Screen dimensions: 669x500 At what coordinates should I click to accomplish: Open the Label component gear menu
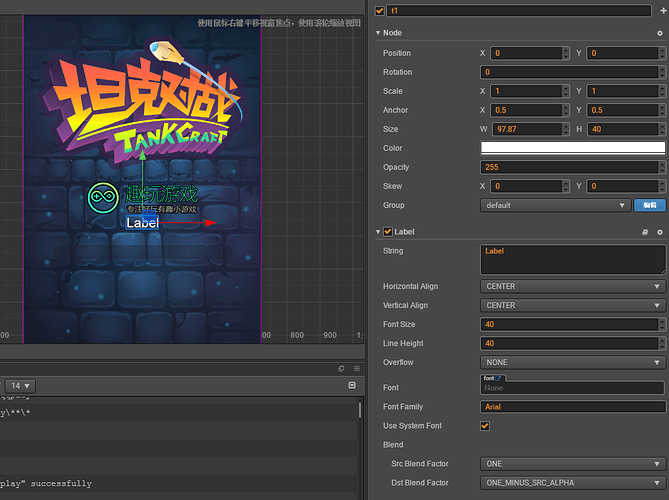[x=660, y=232]
